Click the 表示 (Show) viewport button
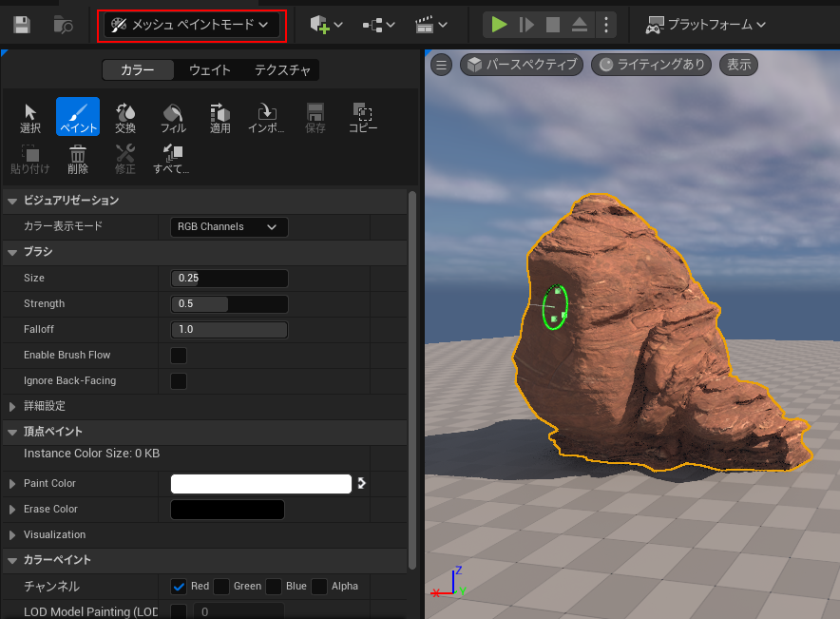Image resolution: width=840 pixels, height=619 pixels. click(x=739, y=65)
